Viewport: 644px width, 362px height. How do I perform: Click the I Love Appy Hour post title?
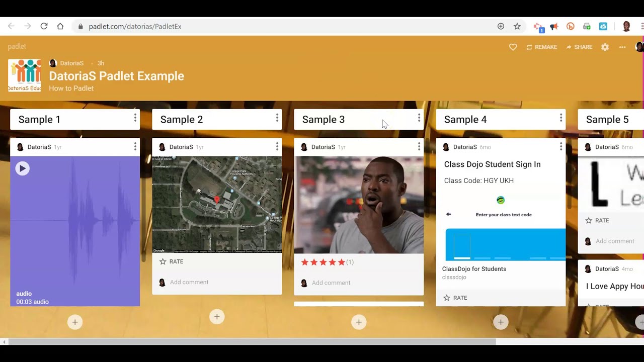[615, 286]
